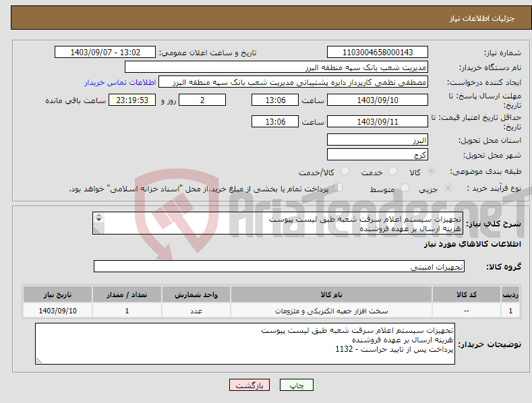
Task: Click the کد کالا column header
Action: click(x=467, y=294)
